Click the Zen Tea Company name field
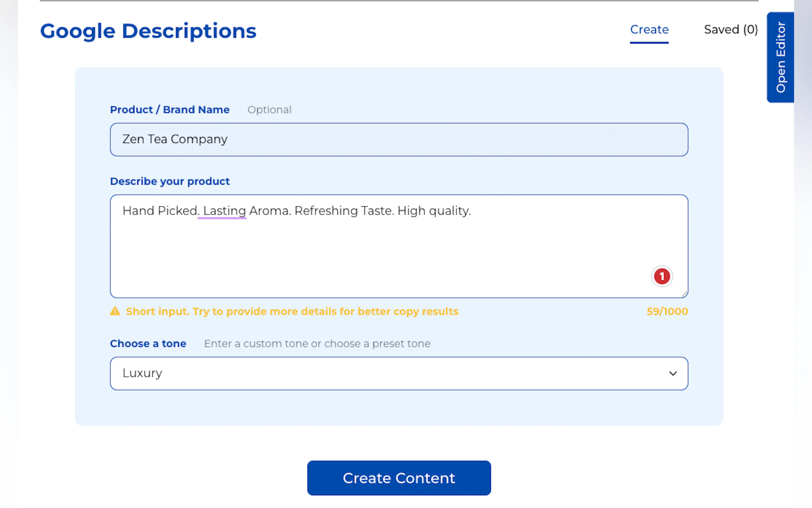Screen dimensions: 812x508 tap(399, 139)
